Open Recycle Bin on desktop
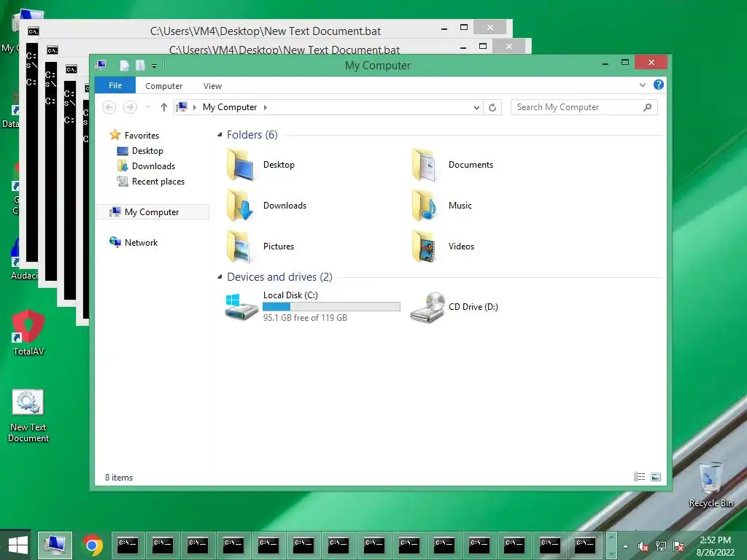 pos(711,485)
